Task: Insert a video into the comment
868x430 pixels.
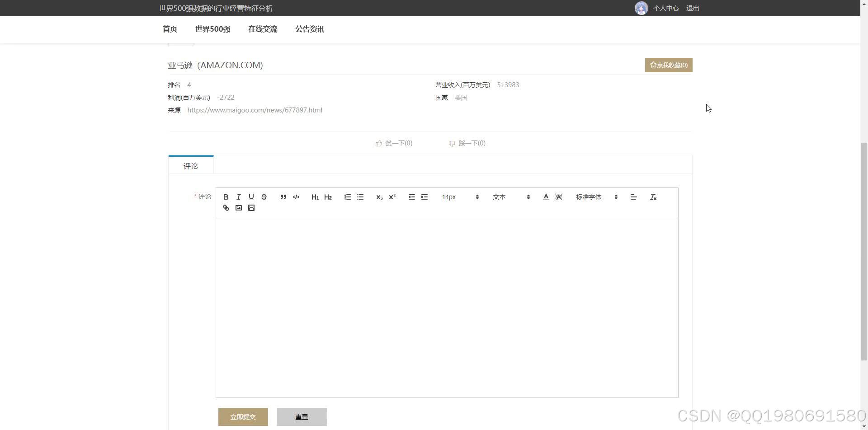Action: click(251, 208)
